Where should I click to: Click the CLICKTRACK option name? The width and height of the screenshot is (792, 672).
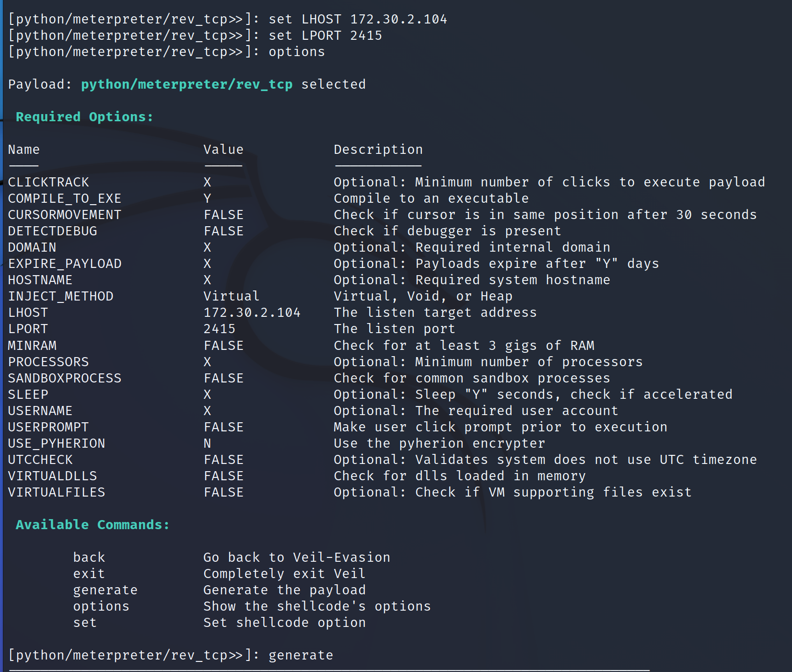[48, 182]
